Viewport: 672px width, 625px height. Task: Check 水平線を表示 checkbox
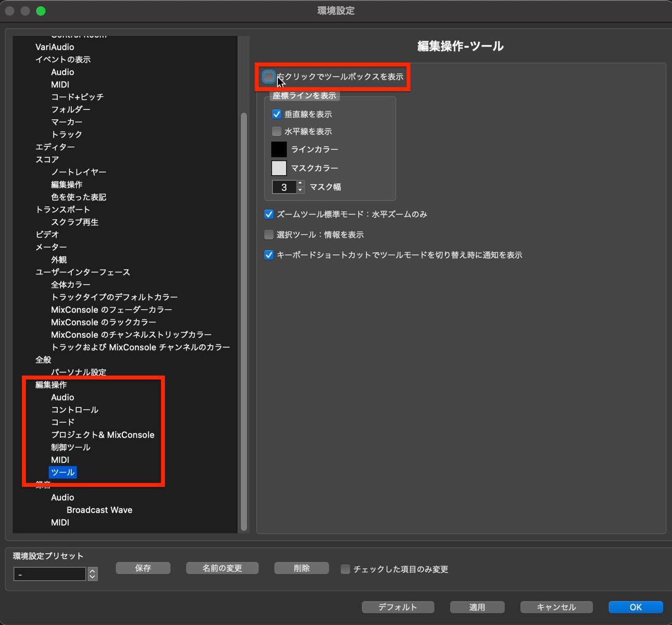(x=277, y=131)
